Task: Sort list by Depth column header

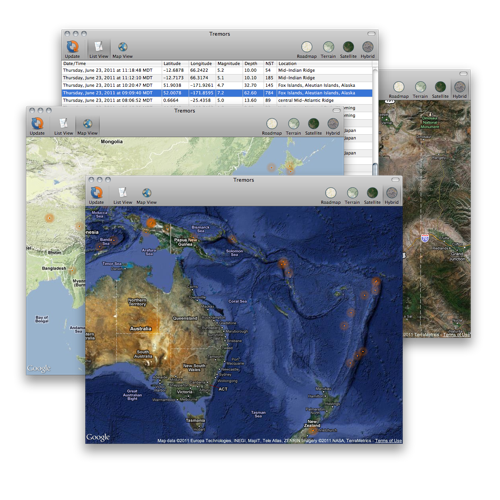Action: pos(253,63)
